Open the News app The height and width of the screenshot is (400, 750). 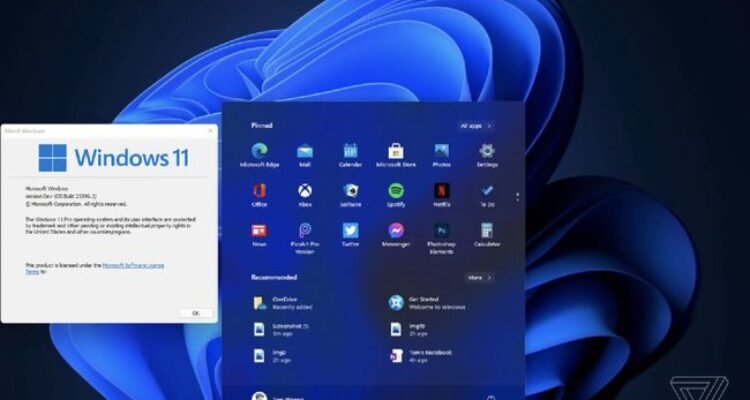259,234
